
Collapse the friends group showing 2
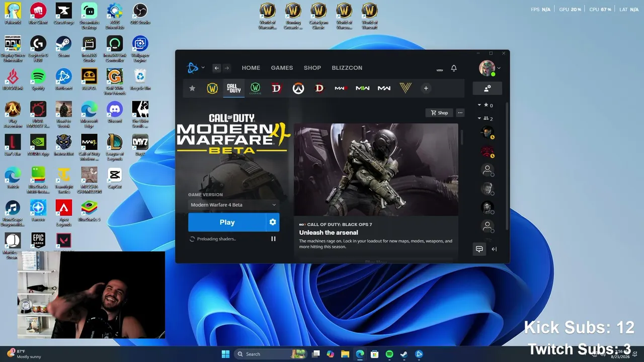tap(479, 119)
